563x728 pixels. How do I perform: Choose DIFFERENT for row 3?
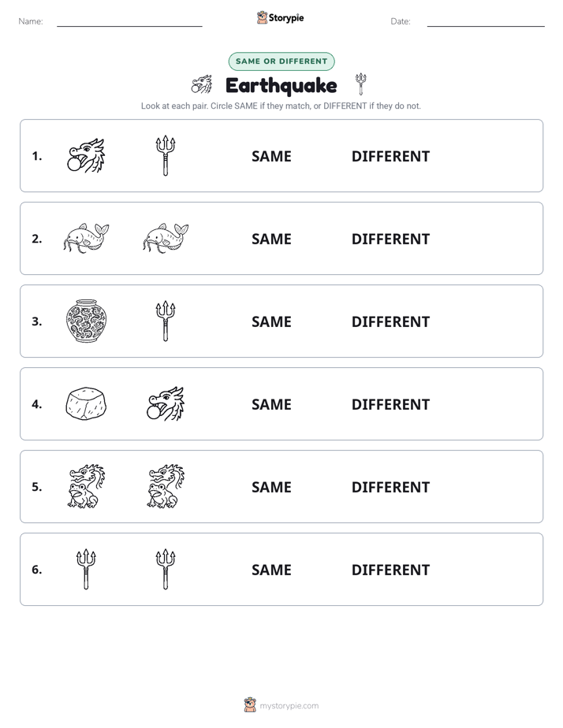coord(390,321)
